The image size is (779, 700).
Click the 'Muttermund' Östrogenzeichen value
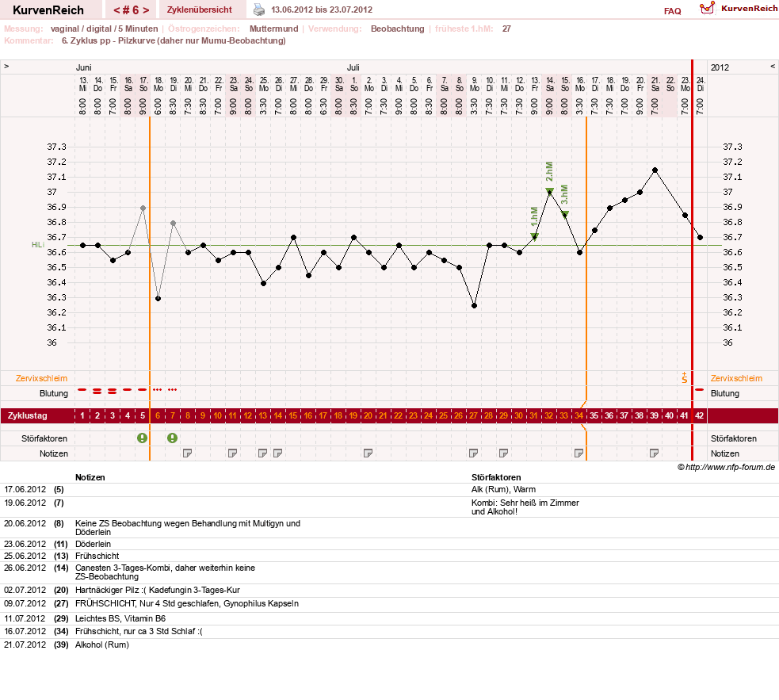pyautogui.click(x=273, y=29)
